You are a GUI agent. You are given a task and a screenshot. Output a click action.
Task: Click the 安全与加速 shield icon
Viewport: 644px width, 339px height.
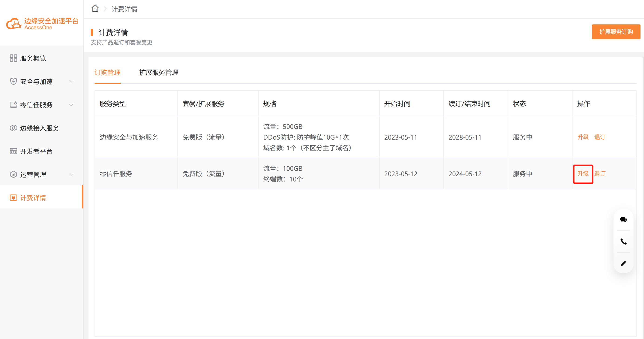pos(14,81)
